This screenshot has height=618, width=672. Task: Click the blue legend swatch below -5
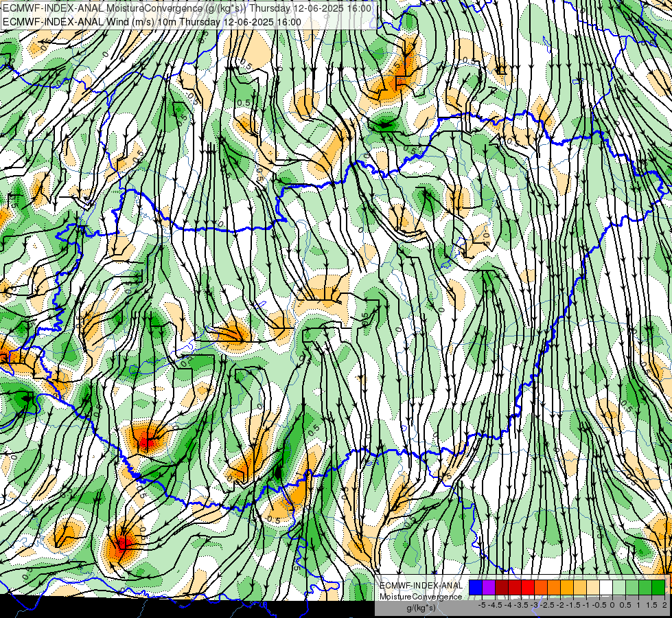(x=476, y=587)
